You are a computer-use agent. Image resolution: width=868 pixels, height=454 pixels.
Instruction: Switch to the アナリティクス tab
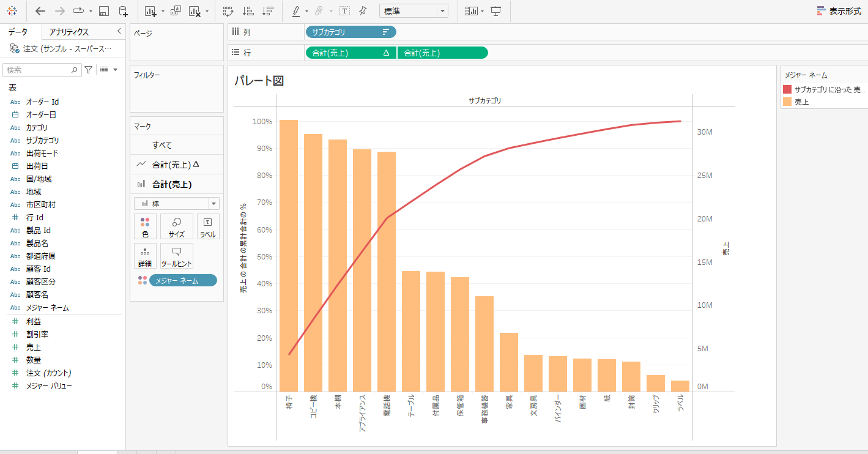(69, 32)
